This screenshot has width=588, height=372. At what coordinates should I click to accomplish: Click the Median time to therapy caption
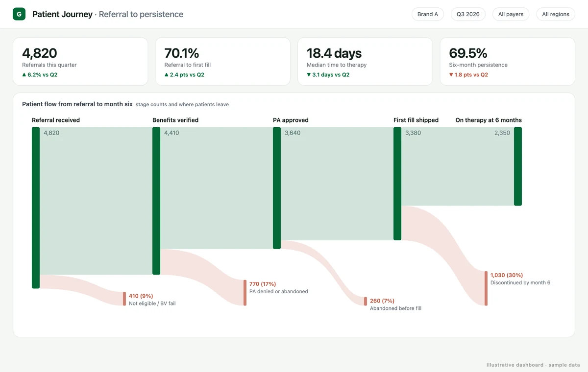[337, 65]
